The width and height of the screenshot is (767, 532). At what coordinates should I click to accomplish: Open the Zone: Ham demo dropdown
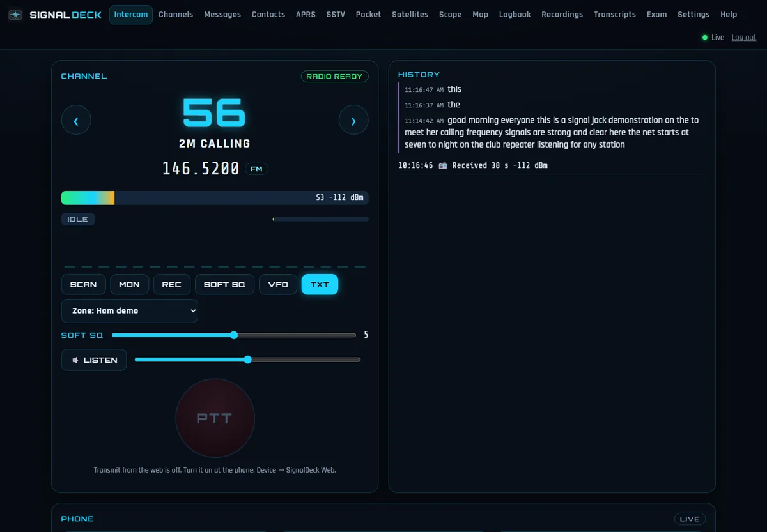(x=130, y=310)
